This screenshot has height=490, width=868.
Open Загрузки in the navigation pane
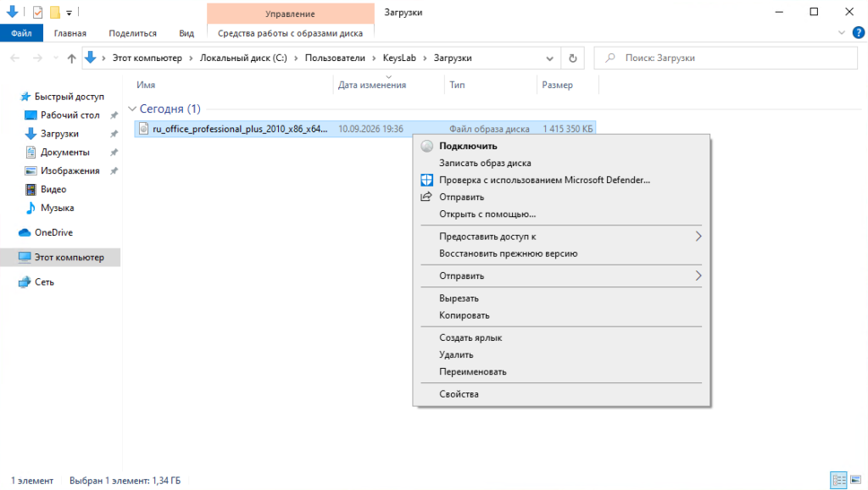(59, 134)
